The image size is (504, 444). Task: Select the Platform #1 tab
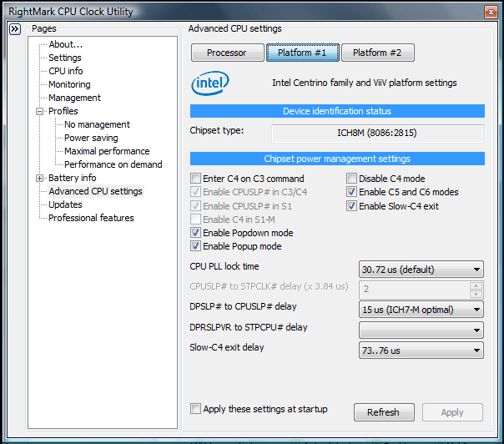302,53
